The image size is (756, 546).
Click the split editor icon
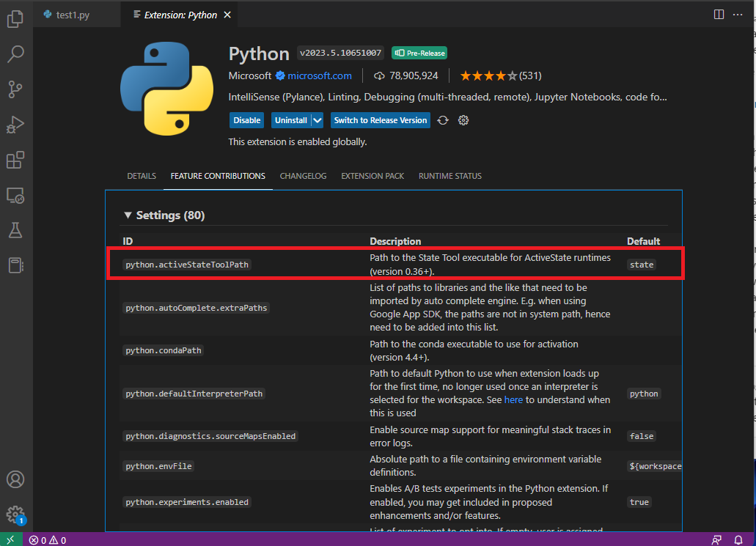click(x=719, y=15)
